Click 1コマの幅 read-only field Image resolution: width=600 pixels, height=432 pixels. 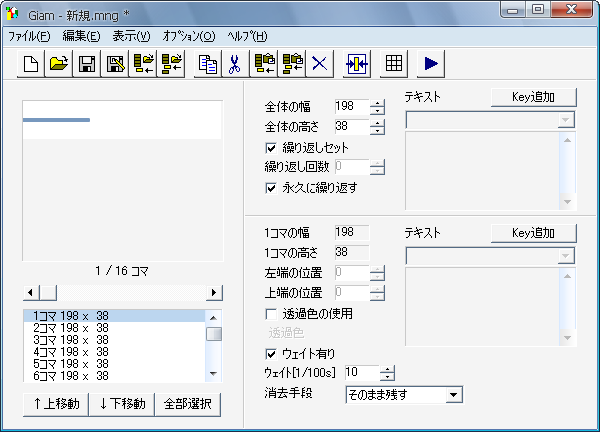(352, 233)
